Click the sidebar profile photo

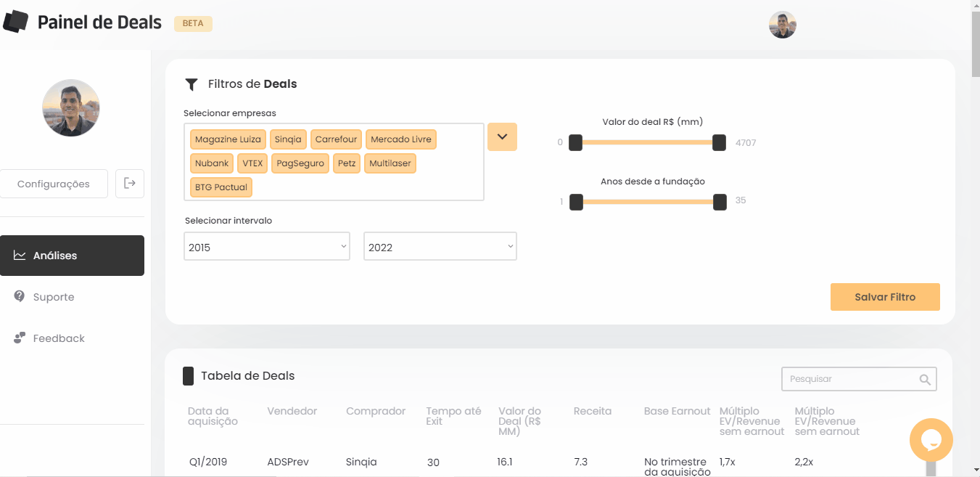[x=71, y=108]
